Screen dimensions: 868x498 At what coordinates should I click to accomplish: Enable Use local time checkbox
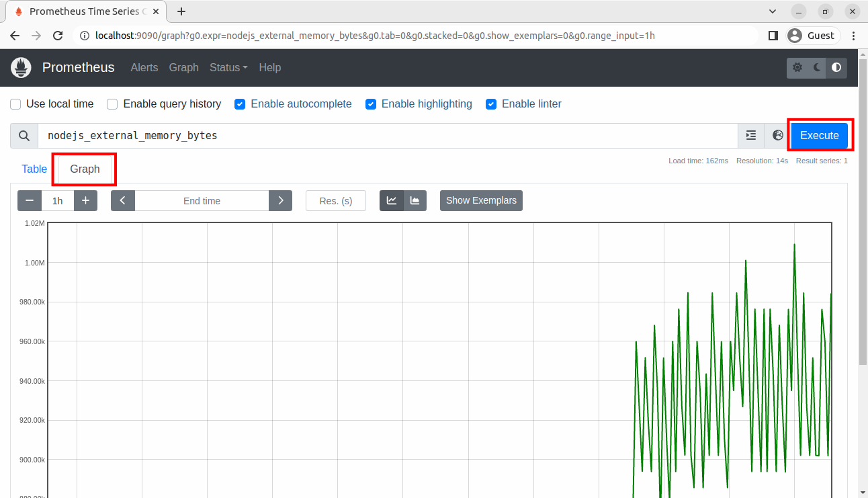tap(16, 104)
